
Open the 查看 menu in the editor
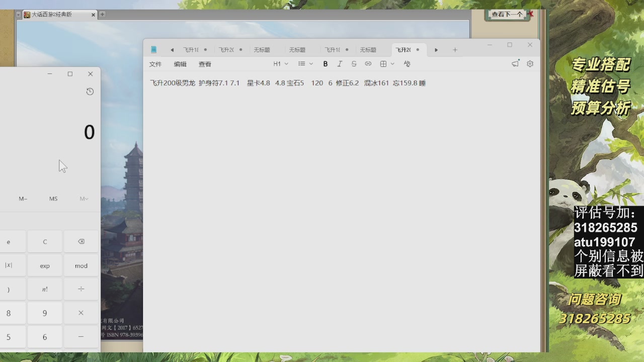[x=204, y=64]
